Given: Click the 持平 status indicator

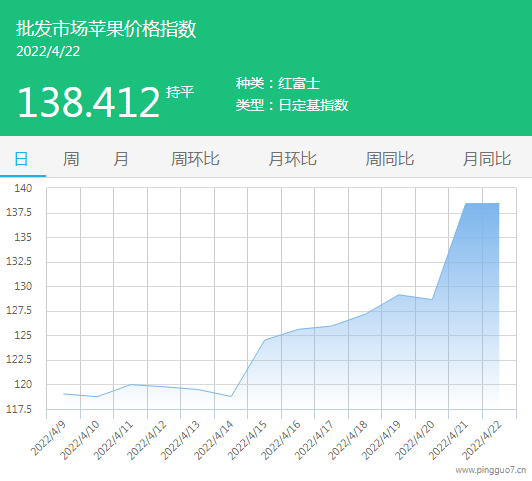Looking at the screenshot, I should pos(180,92).
